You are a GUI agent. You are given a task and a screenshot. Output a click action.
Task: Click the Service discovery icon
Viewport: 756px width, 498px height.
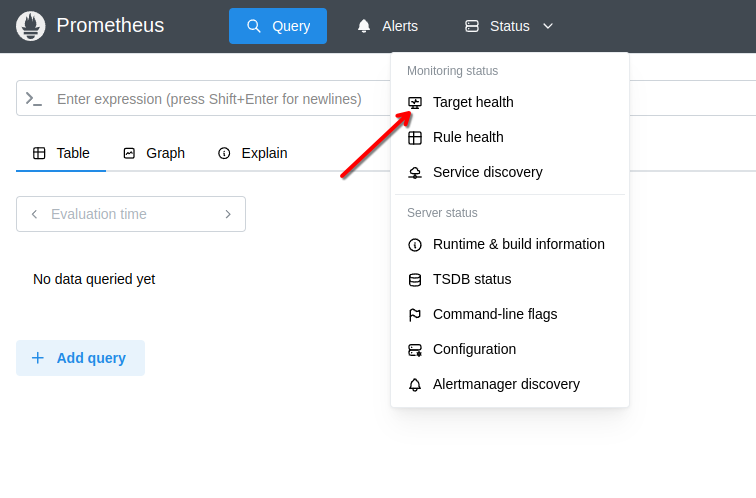(415, 172)
